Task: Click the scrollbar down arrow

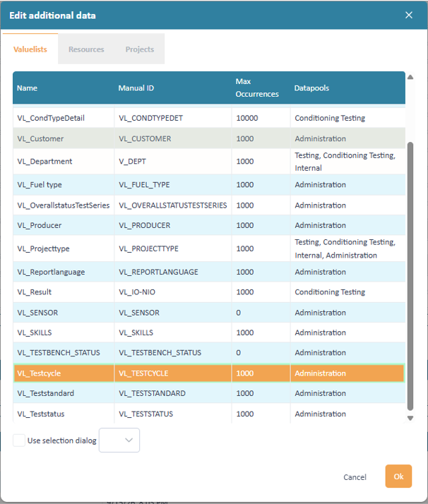Action: pyautogui.click(x=410, y=418)
